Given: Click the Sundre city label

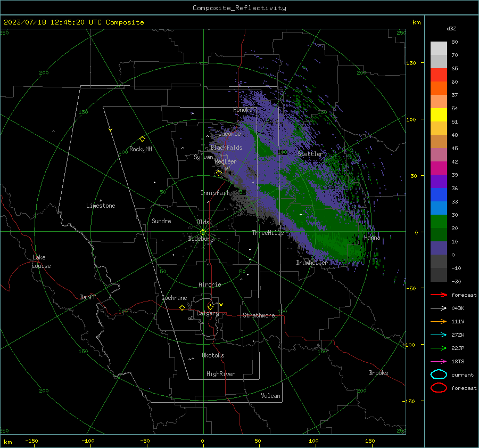Looking at the screenshot, I should point(161,221).
